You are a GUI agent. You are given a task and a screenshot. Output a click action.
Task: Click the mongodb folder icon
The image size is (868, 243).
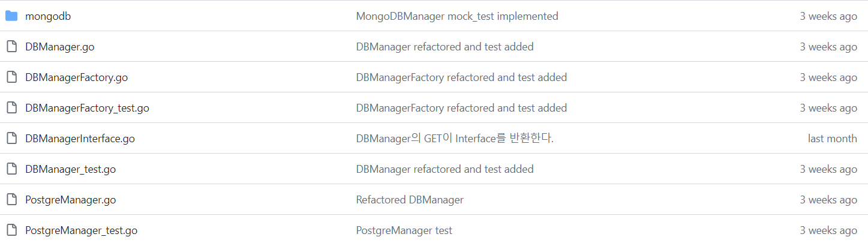pyautogui.click(x=11, y=16)
